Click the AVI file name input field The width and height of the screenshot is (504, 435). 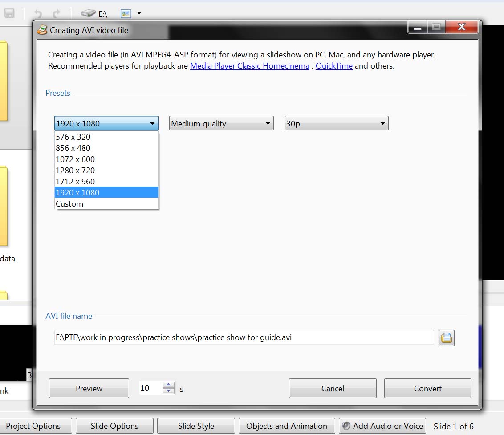point(244,337)
